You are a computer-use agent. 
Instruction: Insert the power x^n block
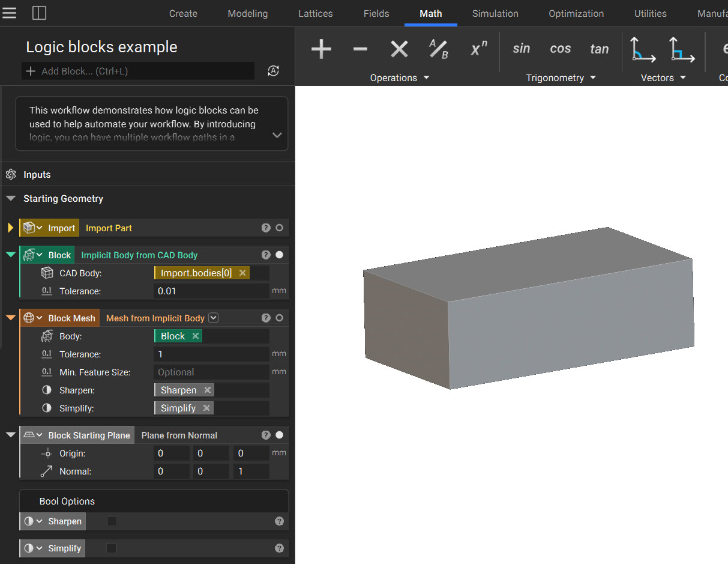[478, 49]
